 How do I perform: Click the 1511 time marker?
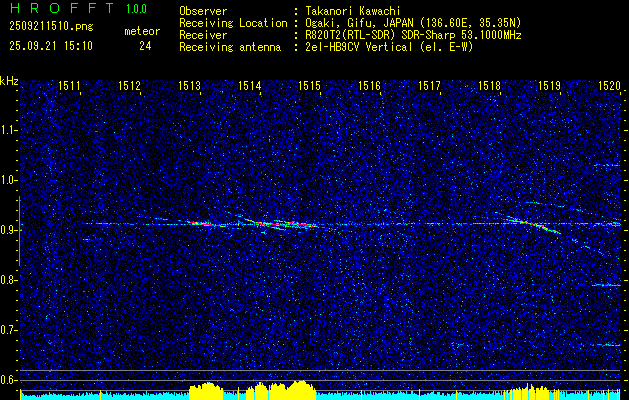pos(69,85)
